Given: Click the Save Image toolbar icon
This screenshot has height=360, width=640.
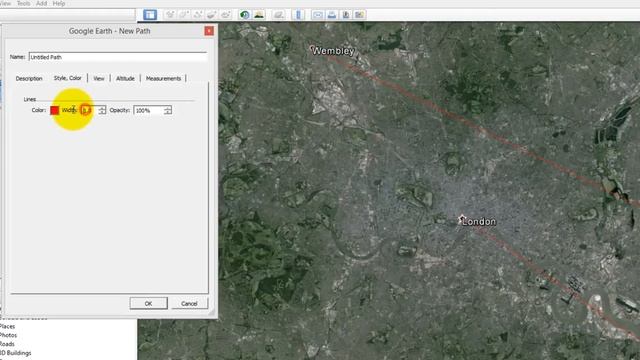Looking at the screenshot, I should point(346,15).
